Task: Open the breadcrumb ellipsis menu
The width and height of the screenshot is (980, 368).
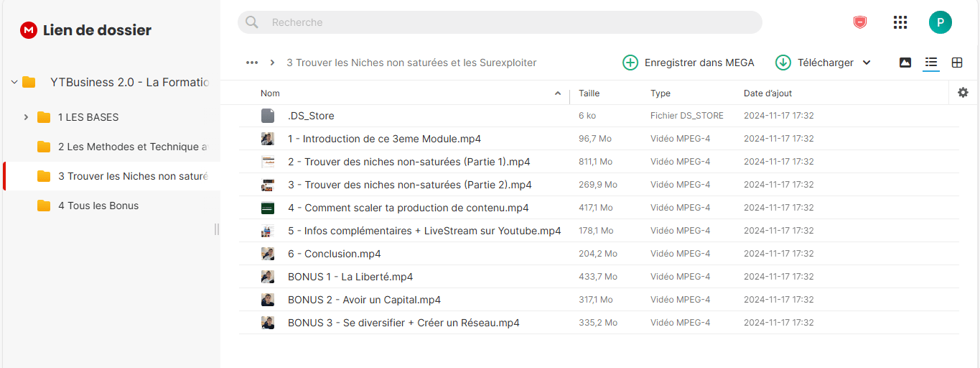Action: (252, 63)
